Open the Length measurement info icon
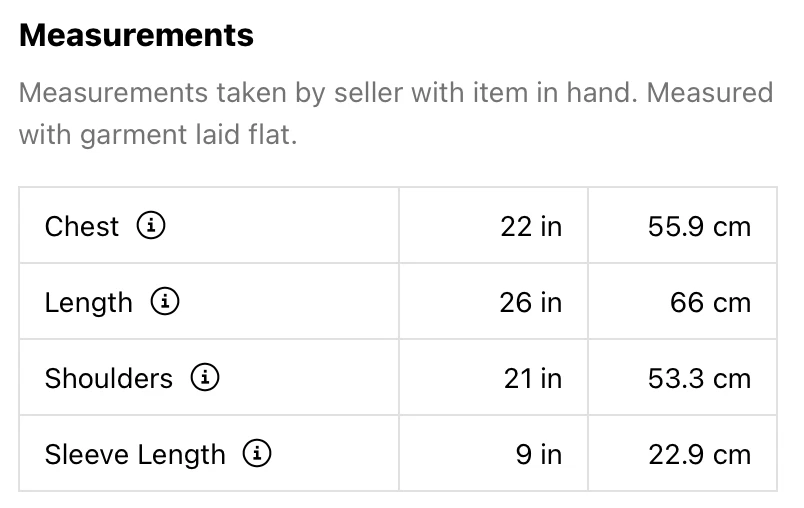804x508 pixels. click(165, 302)
